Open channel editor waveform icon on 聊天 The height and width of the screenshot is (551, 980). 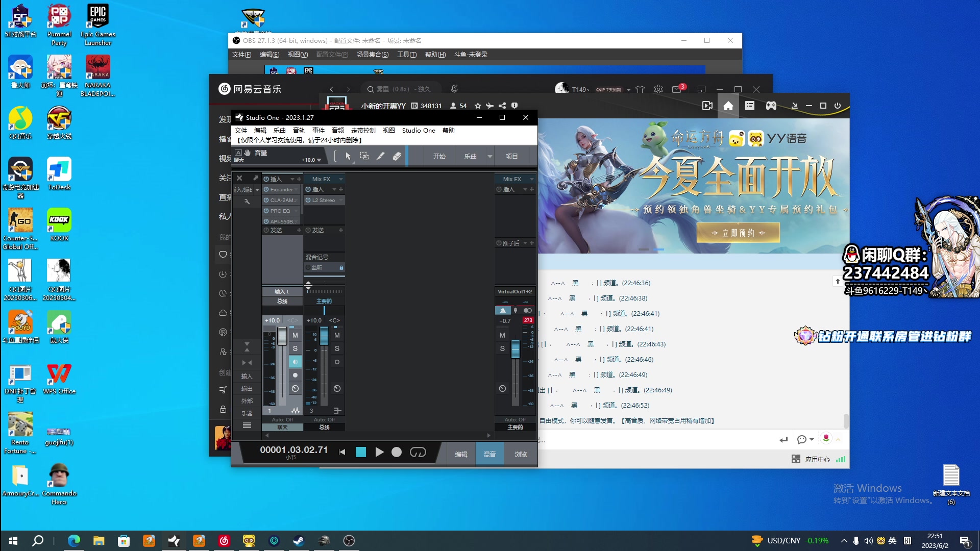pyautogui.click(x=296, y=410)
